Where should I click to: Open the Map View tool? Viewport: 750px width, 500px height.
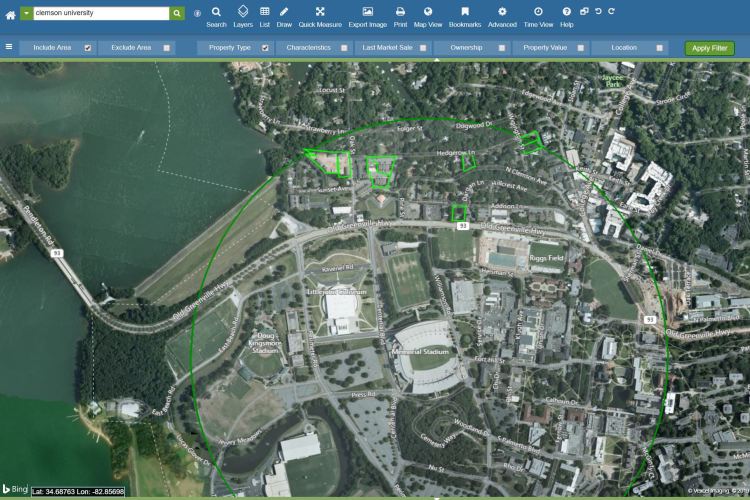coord(428,17)
